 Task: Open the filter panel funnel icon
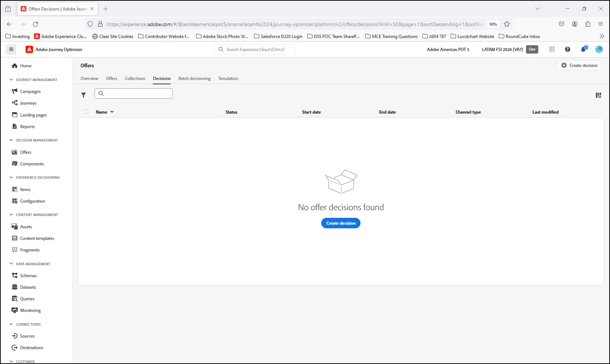point(84,95)
